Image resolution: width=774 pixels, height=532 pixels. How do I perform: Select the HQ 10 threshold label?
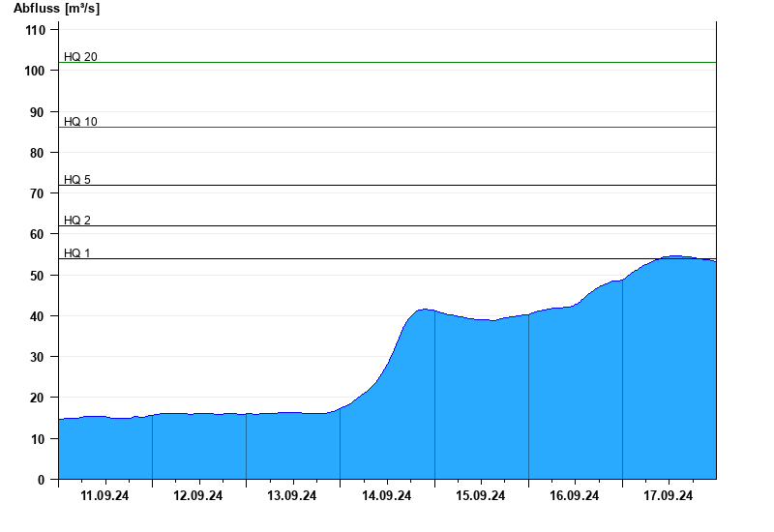[x=80, y=122]
